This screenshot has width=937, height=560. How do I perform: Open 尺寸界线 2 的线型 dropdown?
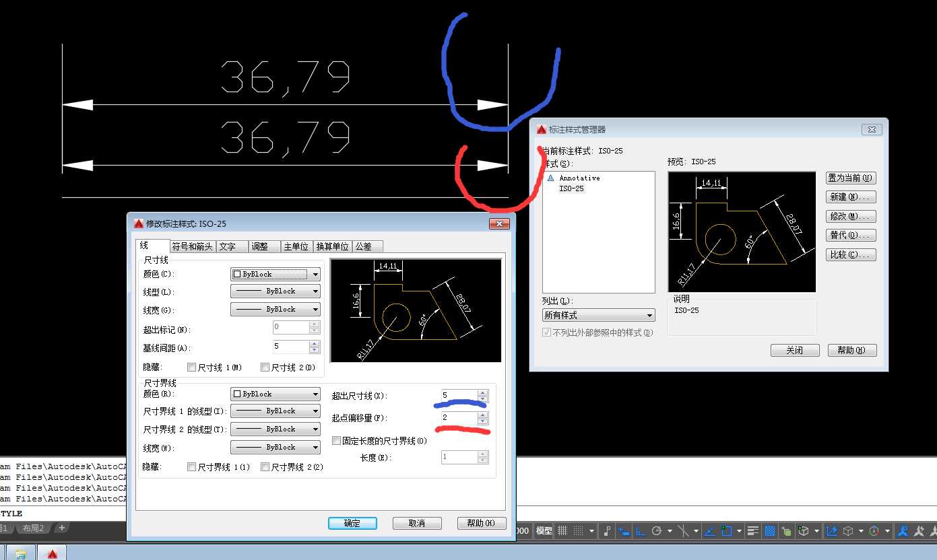tap(275, 429)
